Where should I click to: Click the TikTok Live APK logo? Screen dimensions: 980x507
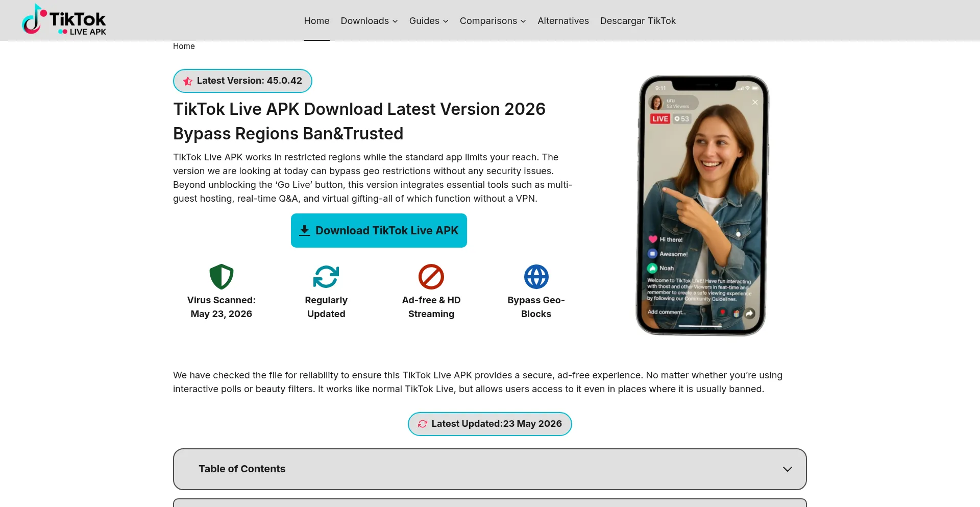(64, 20)
